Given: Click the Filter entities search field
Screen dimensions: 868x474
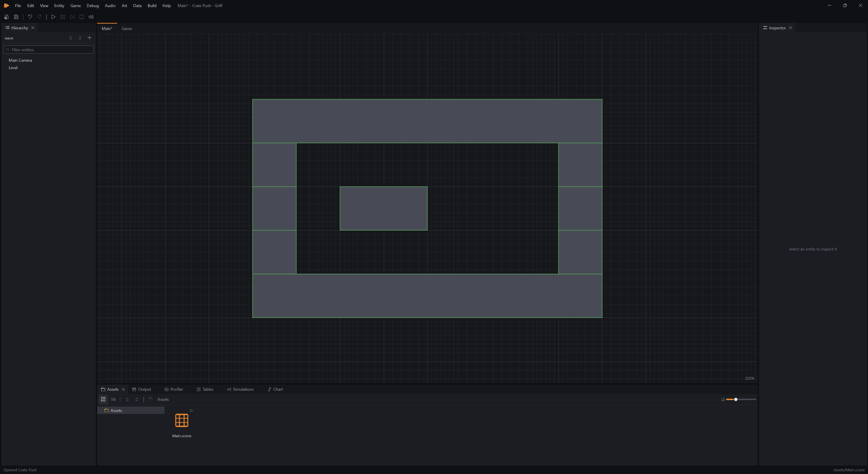Looking at the screenshot, I should (x=49, y=49).
